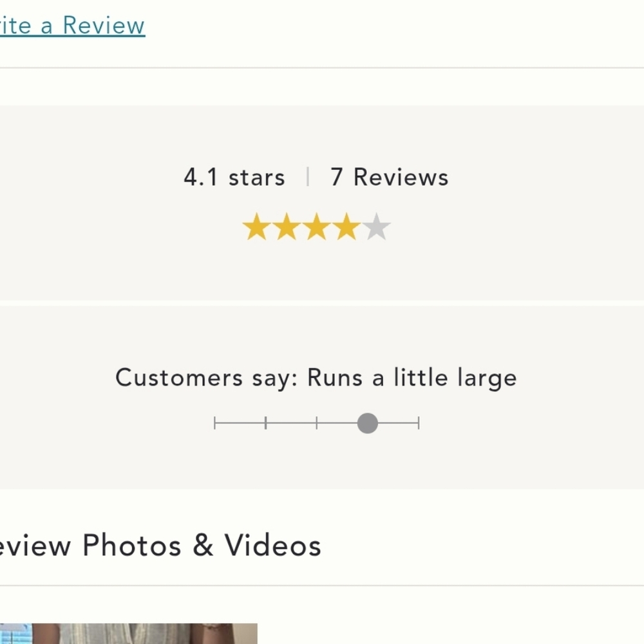Image resolution: width=644 pixels, height=644 pixels.
Task: Click the word stars beside 4.1
Action: tap(257, 178)
